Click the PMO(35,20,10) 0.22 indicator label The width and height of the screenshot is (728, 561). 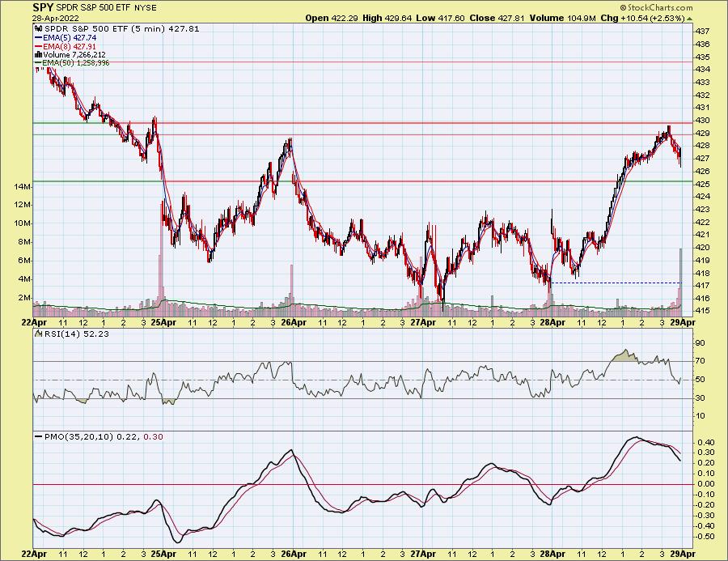[91, 437]
